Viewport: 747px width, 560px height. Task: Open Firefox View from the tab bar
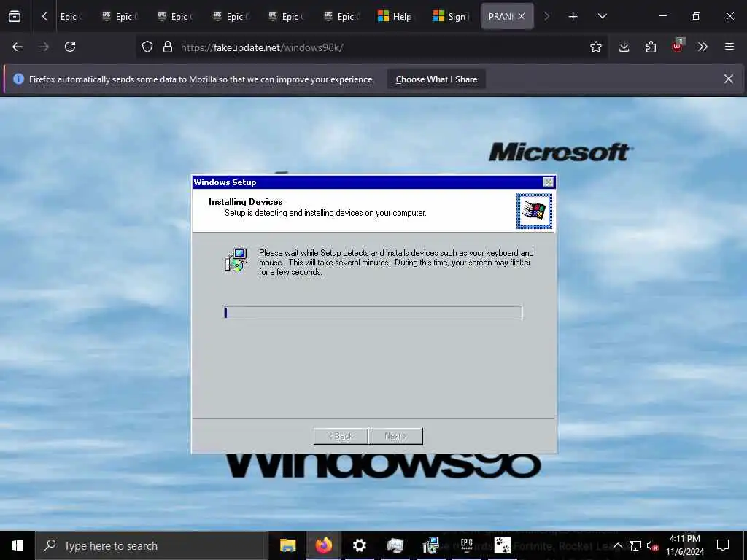[15, 16]
